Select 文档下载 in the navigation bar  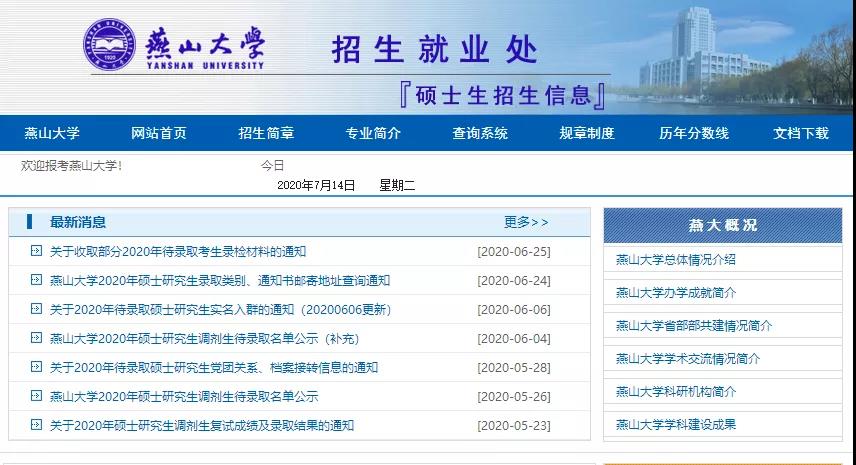pos(801,133)
